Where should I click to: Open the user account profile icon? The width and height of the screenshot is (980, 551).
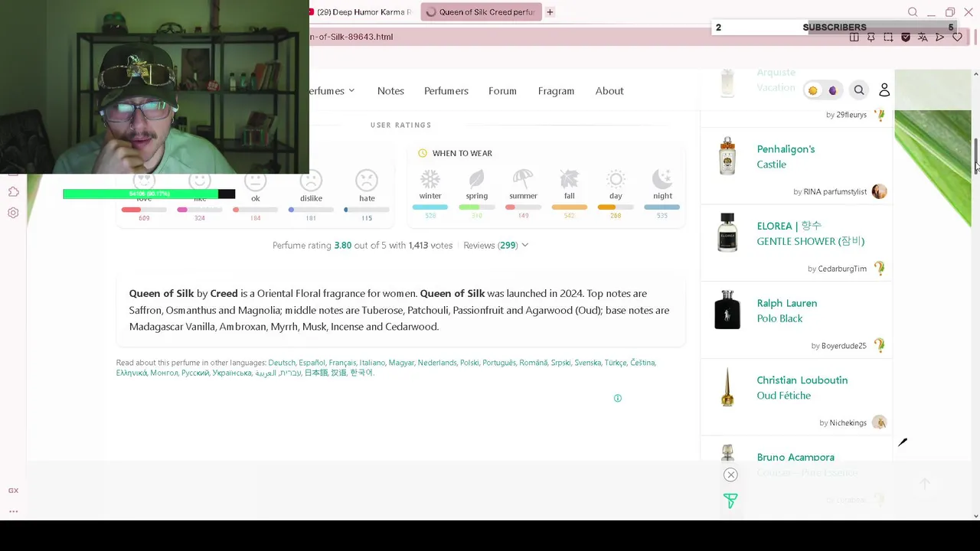884,90
